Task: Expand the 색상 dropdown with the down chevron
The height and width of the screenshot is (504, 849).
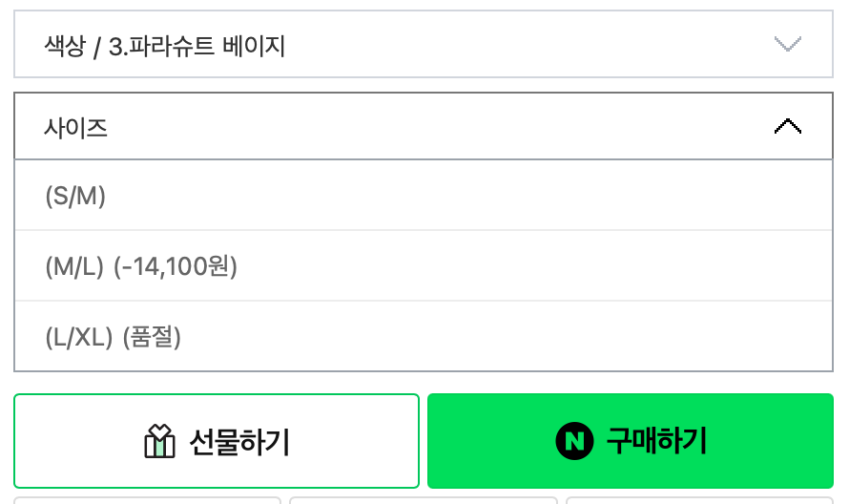Action: pos(788,45)
